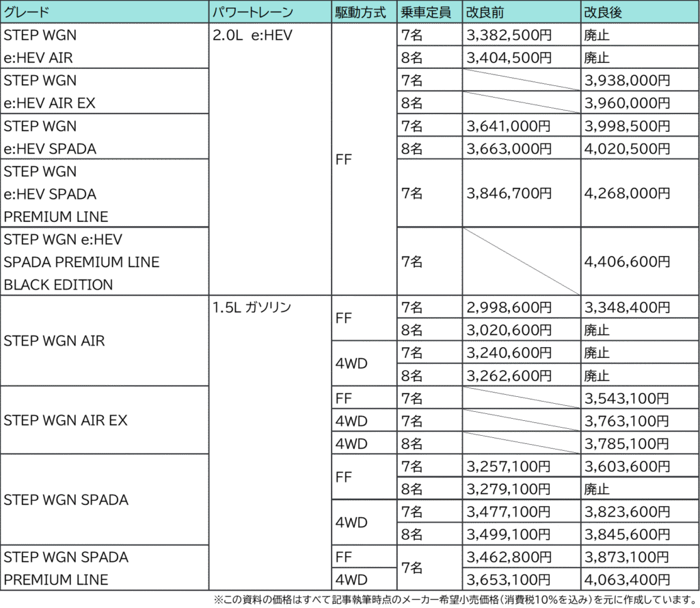The height and width of the screenshot is (608, 700).
Task: Click the 3,845,600円 price
Action: pos(628,535)
